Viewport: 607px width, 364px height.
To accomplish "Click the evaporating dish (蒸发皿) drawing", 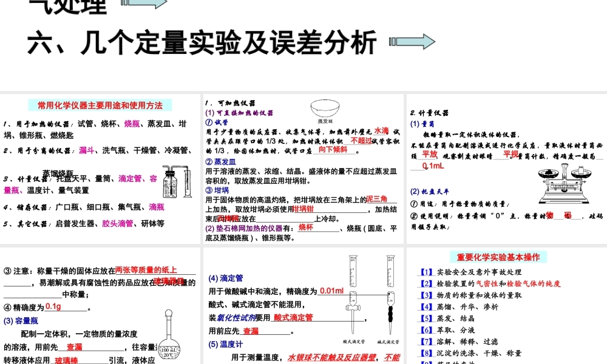I will 325,109.
